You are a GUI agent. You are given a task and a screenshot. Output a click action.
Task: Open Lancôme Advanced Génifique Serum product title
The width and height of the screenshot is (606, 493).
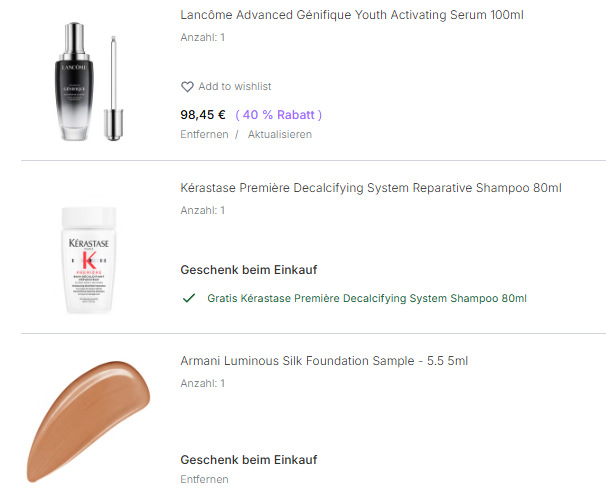[352, 15]
